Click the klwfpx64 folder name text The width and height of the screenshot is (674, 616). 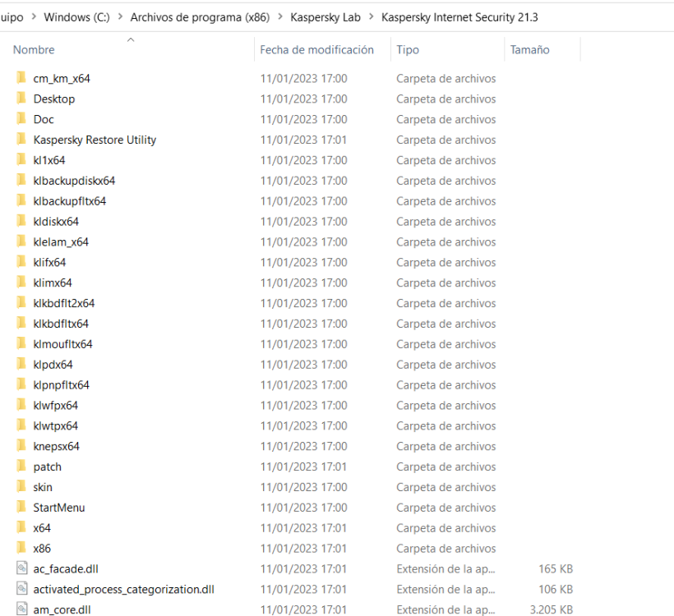point(55,406)
